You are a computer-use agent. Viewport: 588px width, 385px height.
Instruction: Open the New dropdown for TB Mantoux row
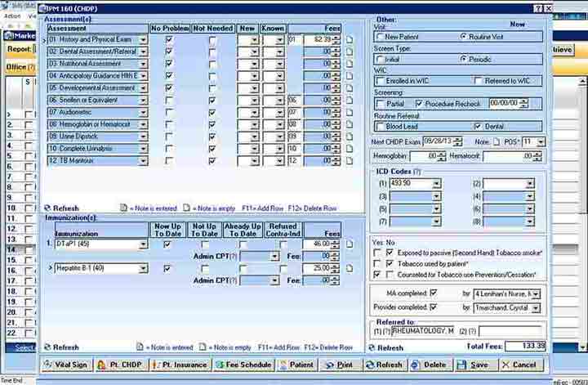point(255,161)
